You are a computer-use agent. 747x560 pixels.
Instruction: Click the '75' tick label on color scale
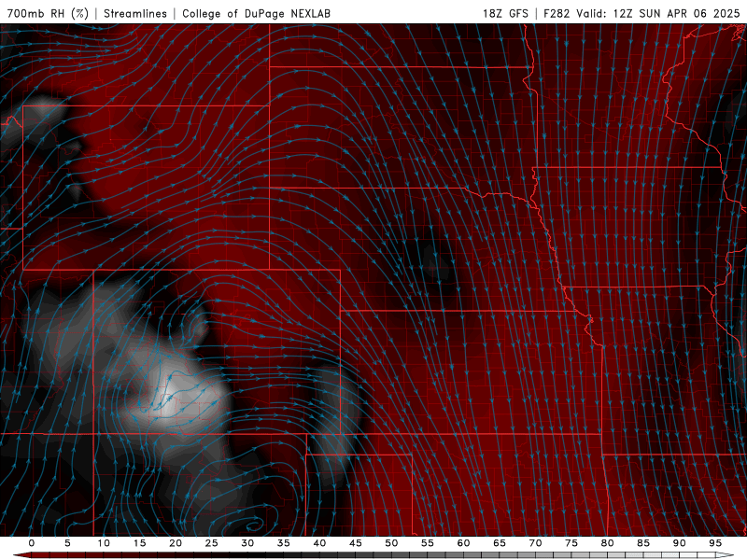(571, 543)
